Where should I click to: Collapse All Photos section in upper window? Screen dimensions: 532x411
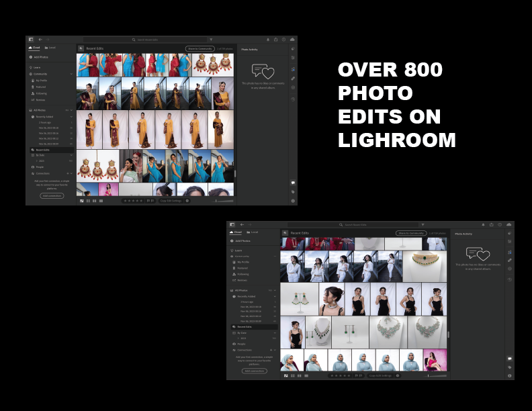(x=71, y=110)
